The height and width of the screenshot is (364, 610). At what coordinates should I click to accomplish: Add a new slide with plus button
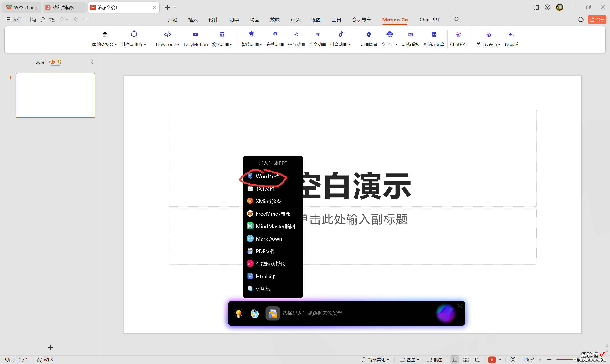[x=51, y=347]
